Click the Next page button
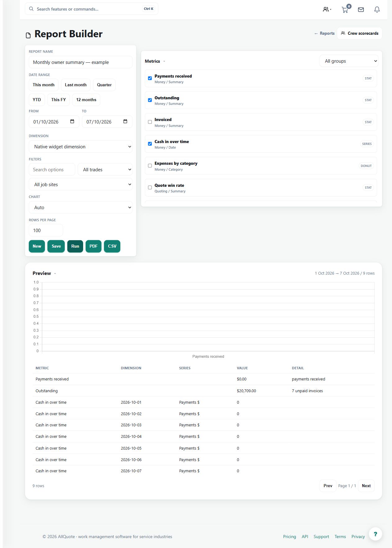The image size is (392, 548). coord(366,486)
